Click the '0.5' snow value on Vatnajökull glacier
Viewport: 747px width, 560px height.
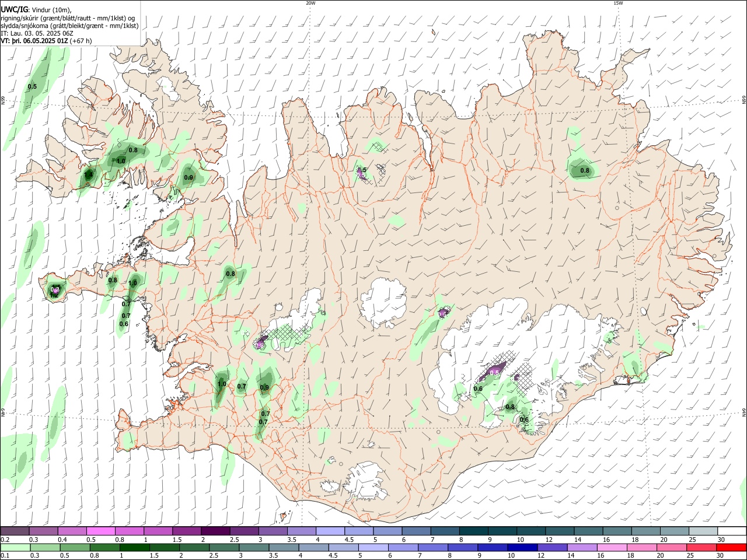(494, 372)
